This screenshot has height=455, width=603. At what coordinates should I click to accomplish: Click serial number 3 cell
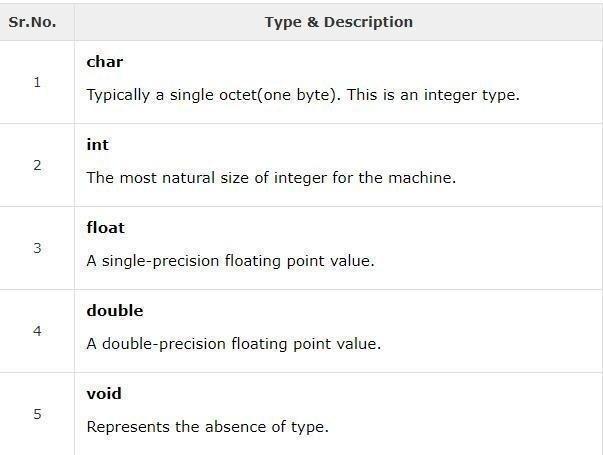point(37,248)
